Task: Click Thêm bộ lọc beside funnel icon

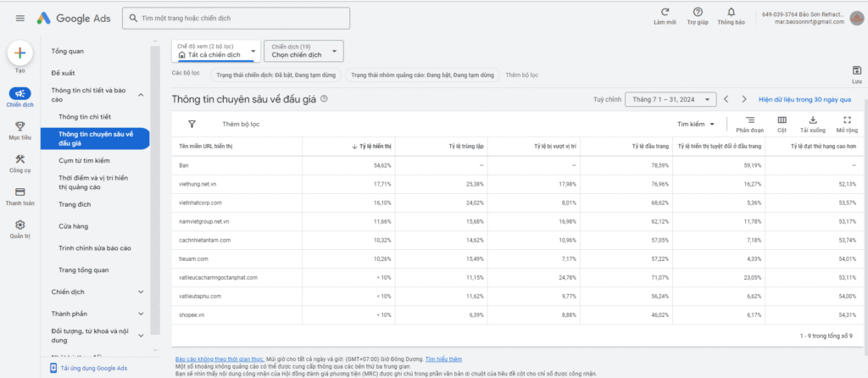Action: [x=241, y=124]
